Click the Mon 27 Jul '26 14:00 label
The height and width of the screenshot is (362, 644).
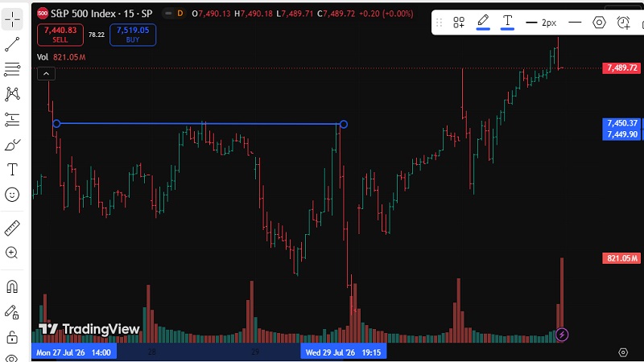coord(74,352)
